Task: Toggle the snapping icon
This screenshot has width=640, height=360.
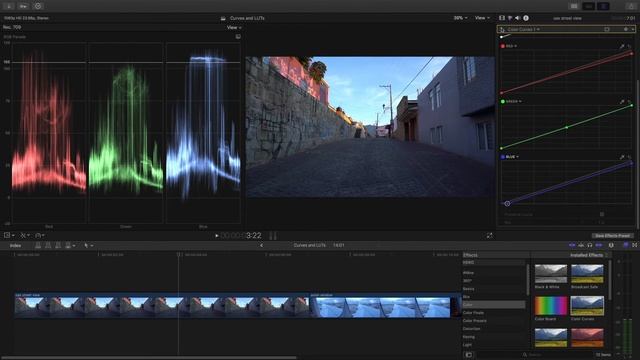Action: pyautogui.click(x=599, y=245)
